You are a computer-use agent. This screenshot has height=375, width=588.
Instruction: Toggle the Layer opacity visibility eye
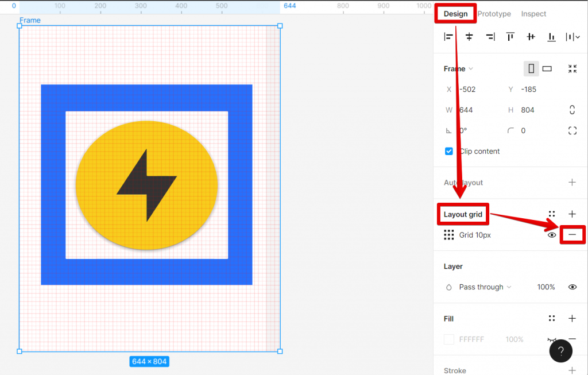pos(572,287)
